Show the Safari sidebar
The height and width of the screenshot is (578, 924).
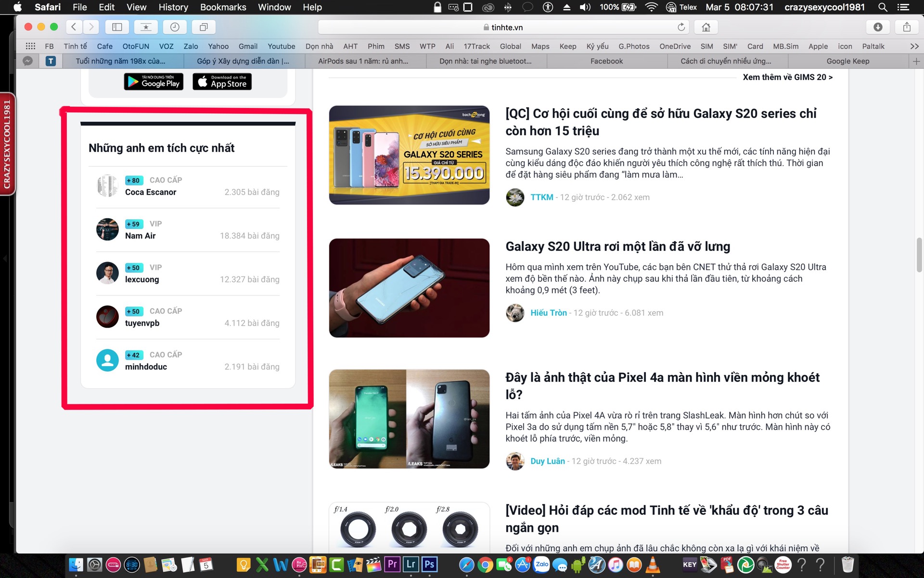(x=117, y=27)
